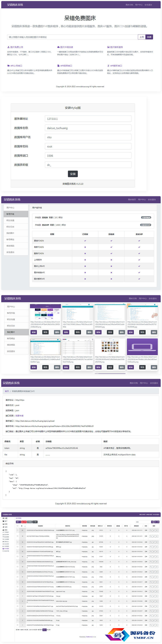Click the magnifier search icon in admin toolbar
Image resolution: width=162 pixels, height=644 pixels.
(152, 522)
